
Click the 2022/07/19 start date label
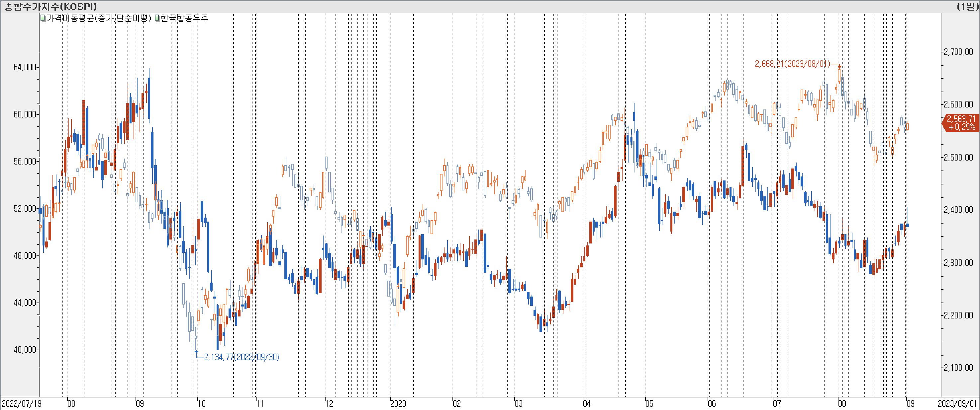[x=21, y=403]
